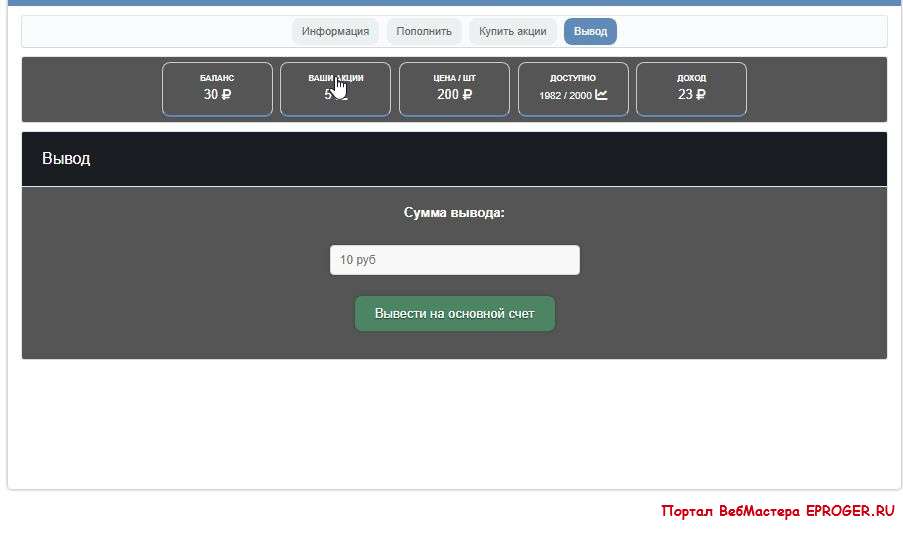Go to the Купить акции tab
The image size is (903, 534).
(512, 31)
